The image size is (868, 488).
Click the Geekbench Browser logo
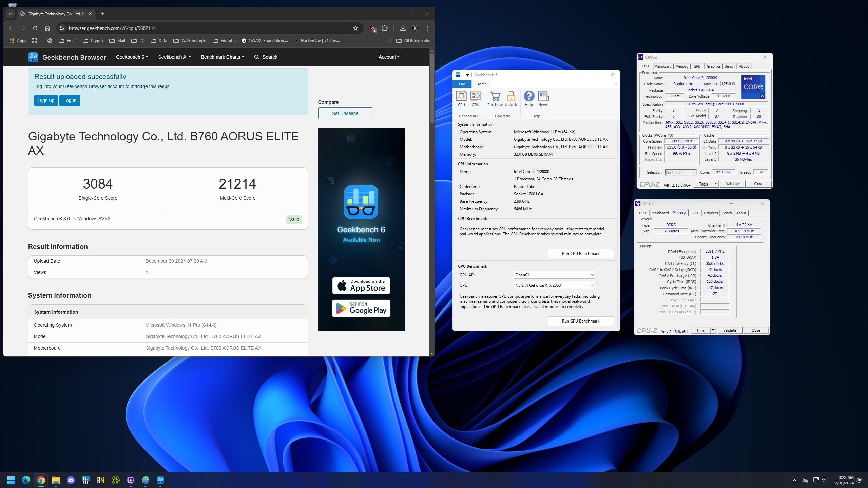click(x=67, y=57)
